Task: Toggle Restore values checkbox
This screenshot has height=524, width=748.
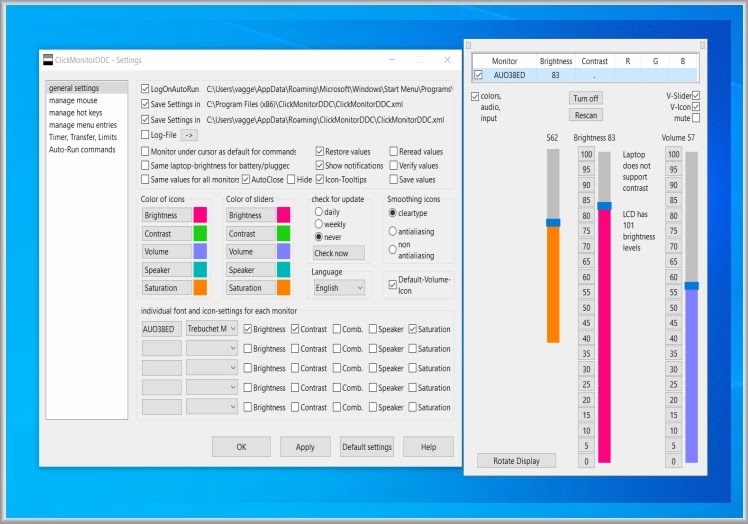Action: pos(320,151)
